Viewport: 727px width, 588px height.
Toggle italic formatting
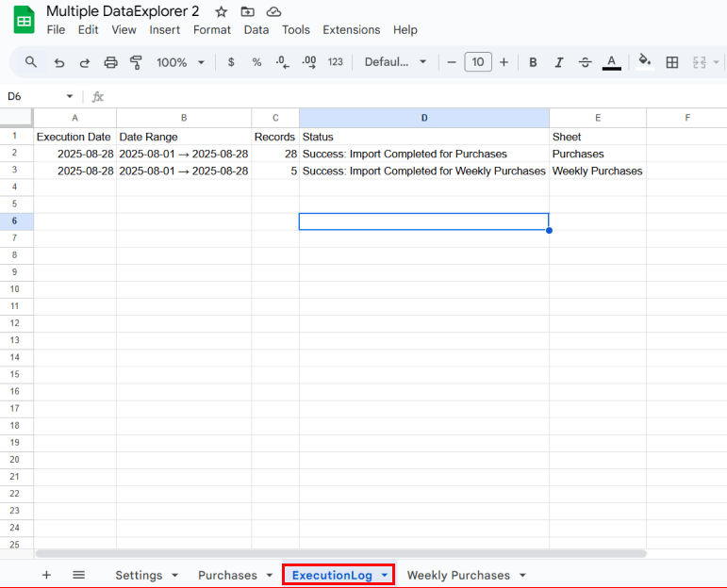coord(559,62)
